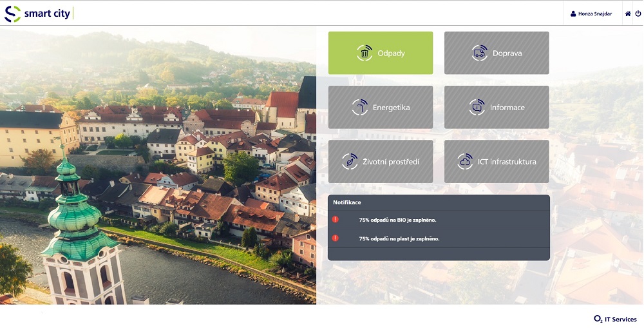This screenshot has width=644, height=328.
Task: Click the user profile icon beside Honza Snajdar
Action: coord(573,14)
